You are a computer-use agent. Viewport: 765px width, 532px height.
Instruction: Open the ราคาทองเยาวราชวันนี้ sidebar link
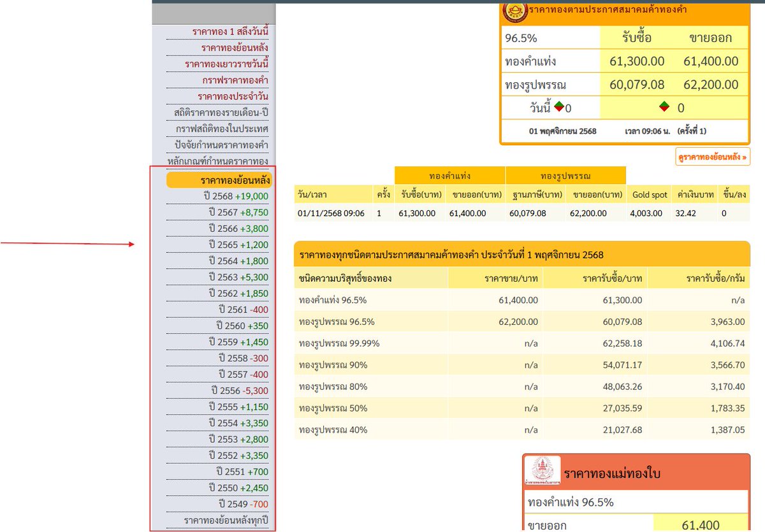(226, 64)
